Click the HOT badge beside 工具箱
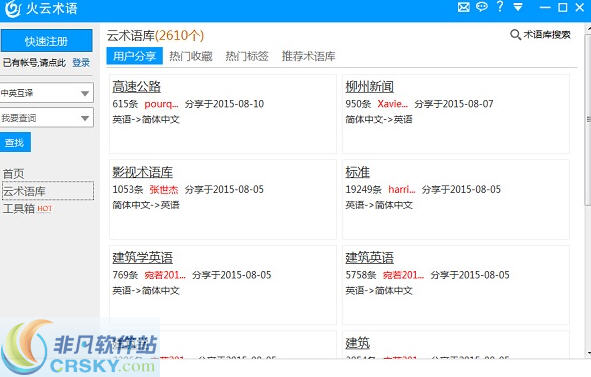The width and height of the screenshot is (591, 377). [x=44, y=209]
